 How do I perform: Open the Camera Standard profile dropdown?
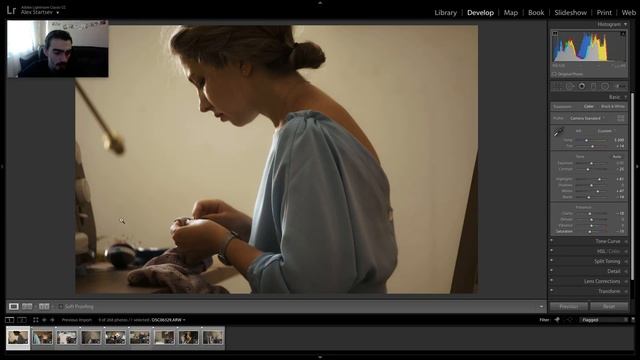point(587,118)
